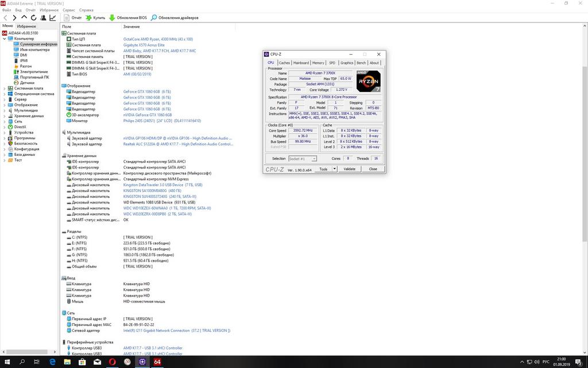Click the Безопасность shield icon in the tree
This screenshot has height=368, width=588.
tap(10, 143)
